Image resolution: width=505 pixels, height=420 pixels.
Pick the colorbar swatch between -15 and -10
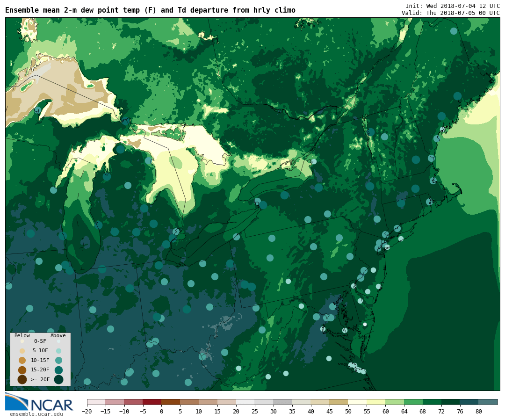pyautogui.click(x=115, y=402)
